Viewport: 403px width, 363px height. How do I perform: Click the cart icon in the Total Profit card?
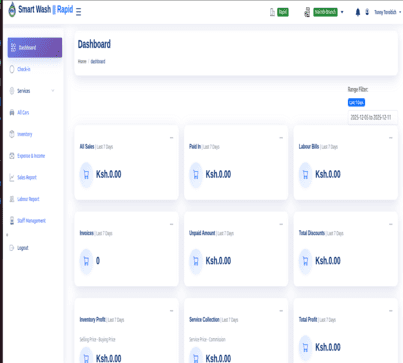click(x=305, y=348)
